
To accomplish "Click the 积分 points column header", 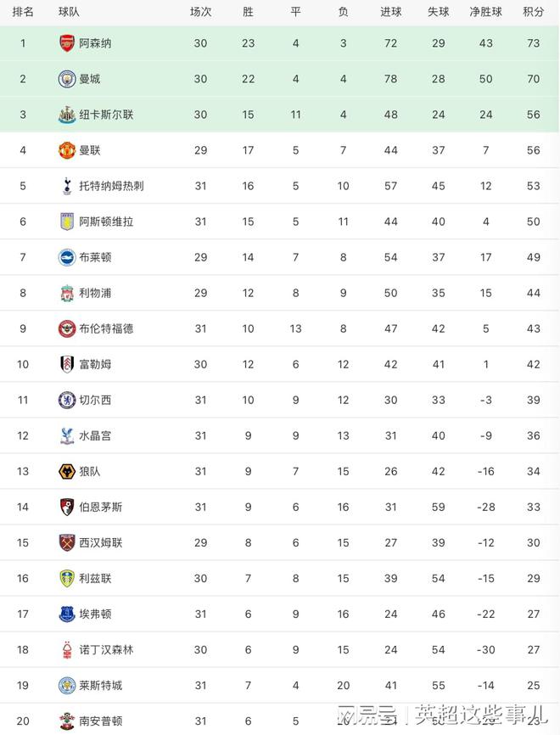I will click(534, 12).
